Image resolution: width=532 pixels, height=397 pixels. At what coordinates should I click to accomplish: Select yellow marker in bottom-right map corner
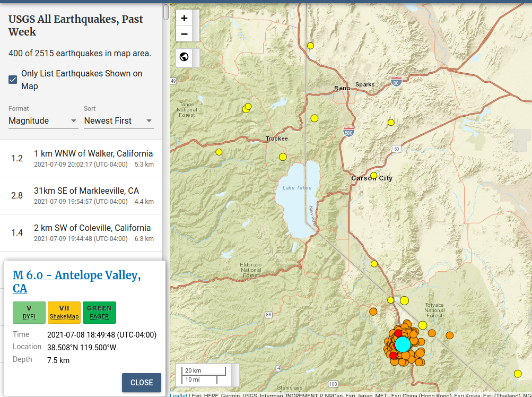518,374
